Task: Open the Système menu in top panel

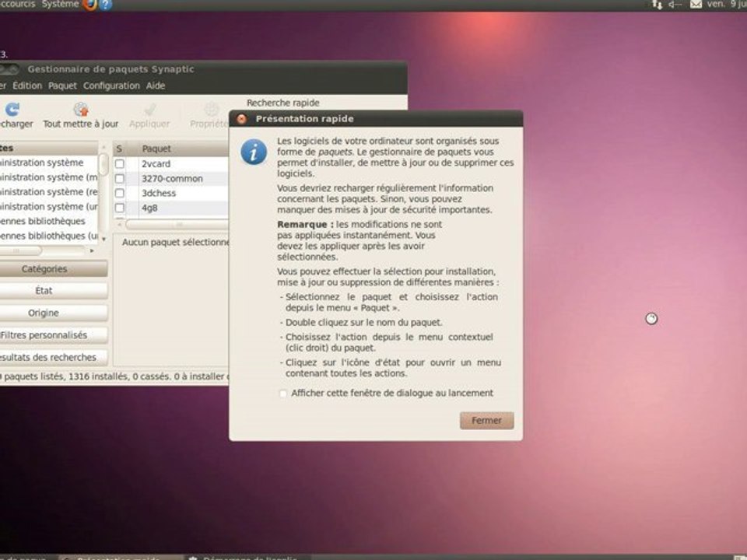Action: [61, 5]
